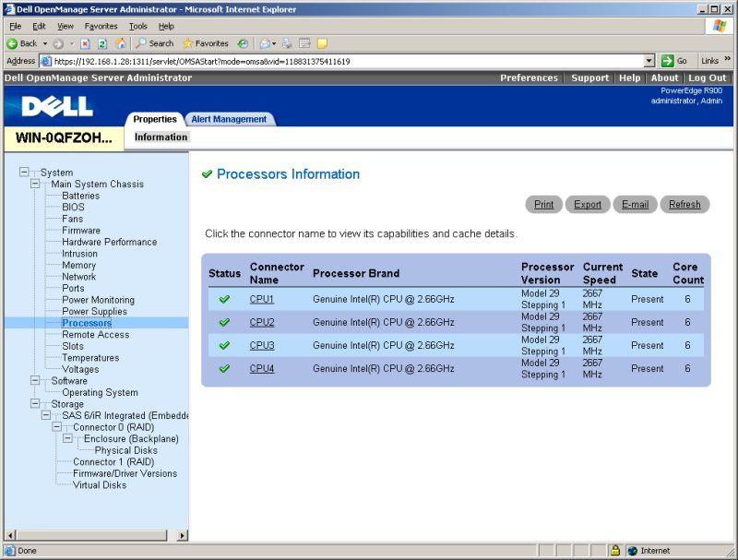Refresh page using the green arrows toolbar icon
Screen dimensions: 738x560
(102, 43)
